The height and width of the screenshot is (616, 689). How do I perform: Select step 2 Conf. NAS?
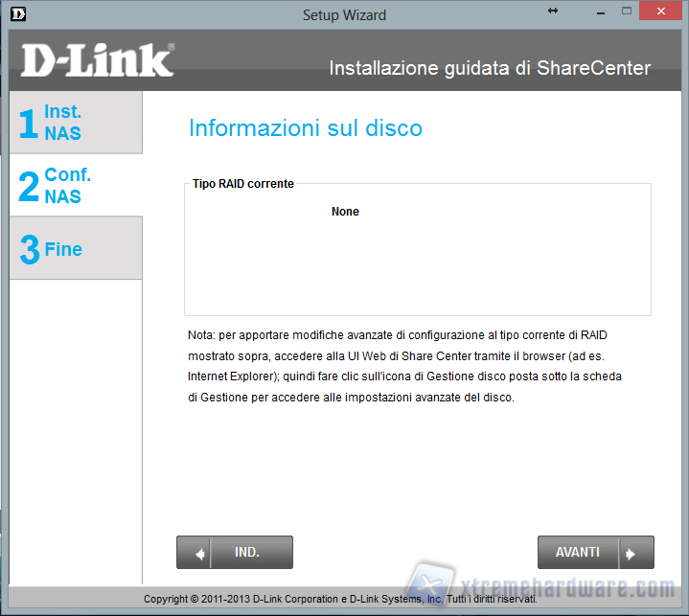pos(76,186)
